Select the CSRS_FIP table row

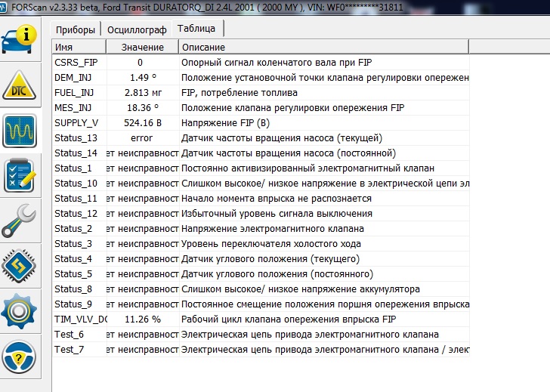pyautogui.click(x=261, y=63)
